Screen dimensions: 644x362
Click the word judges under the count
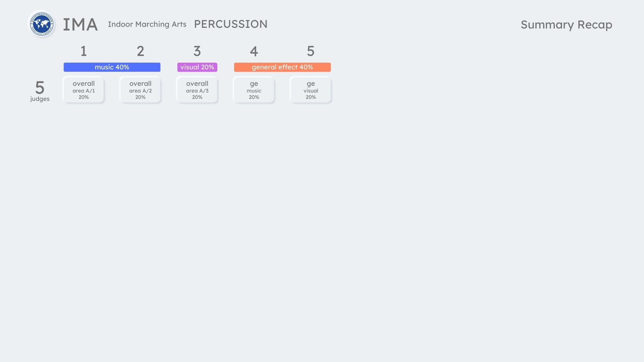pos(40,99)
